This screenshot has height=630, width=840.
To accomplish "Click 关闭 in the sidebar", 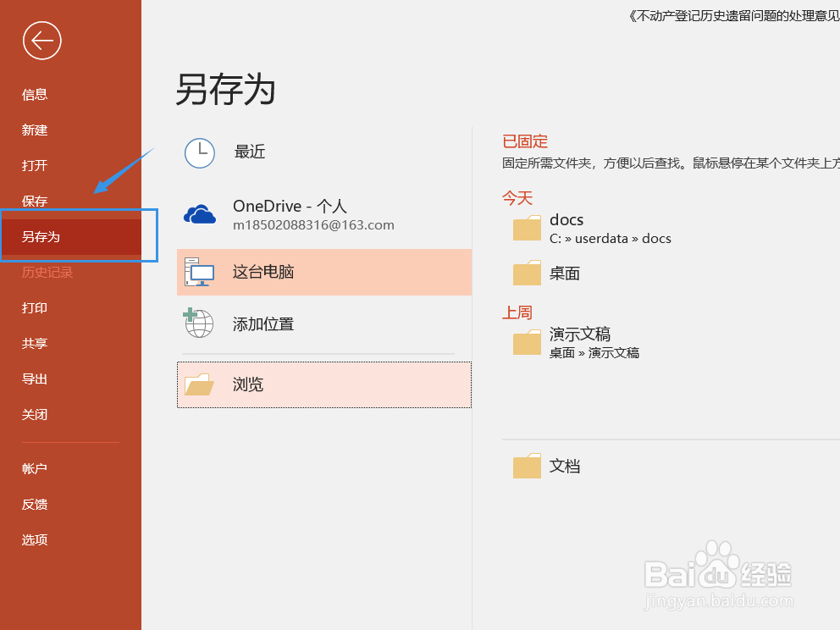I will click(x=35, y=415).
